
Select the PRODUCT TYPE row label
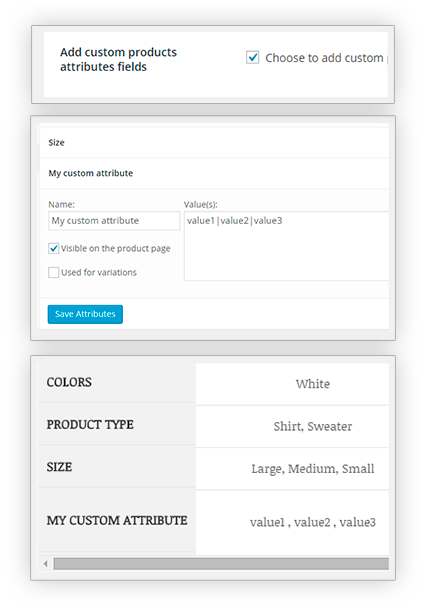click(90, 425)
